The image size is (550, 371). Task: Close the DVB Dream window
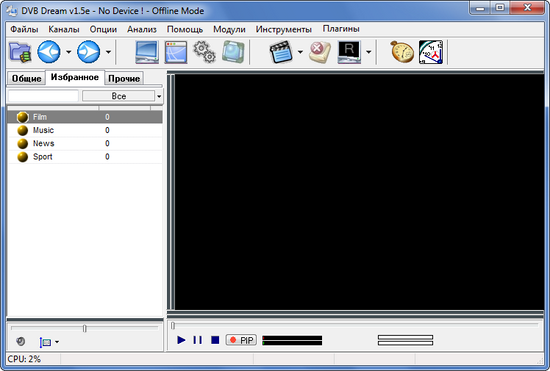click(527, 8)
